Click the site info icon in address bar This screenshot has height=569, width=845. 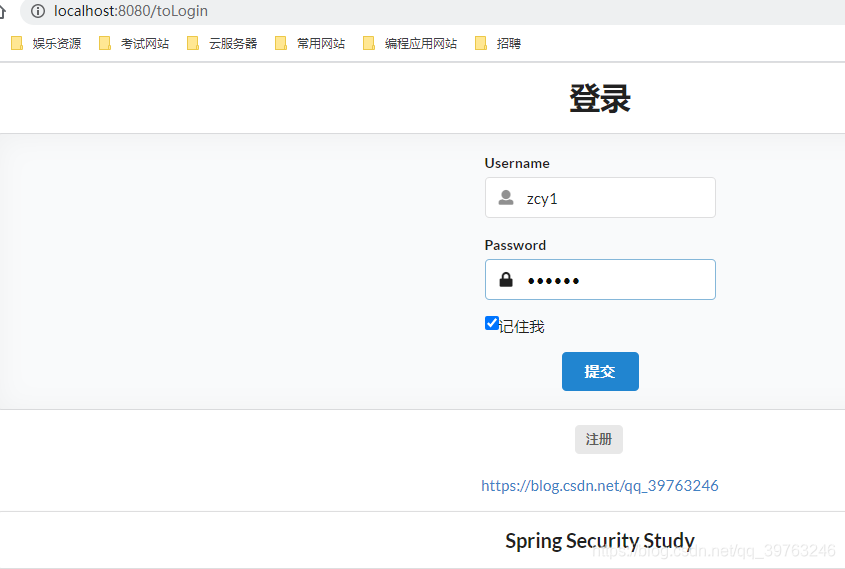pyautogui.click(x=38, y=11)
